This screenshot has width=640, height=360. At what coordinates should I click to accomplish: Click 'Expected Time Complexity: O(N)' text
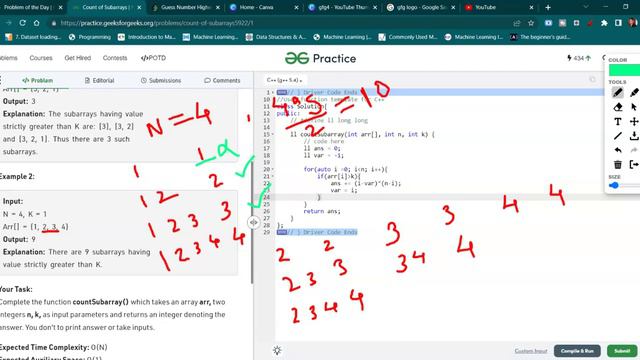[x=53, y=347]
